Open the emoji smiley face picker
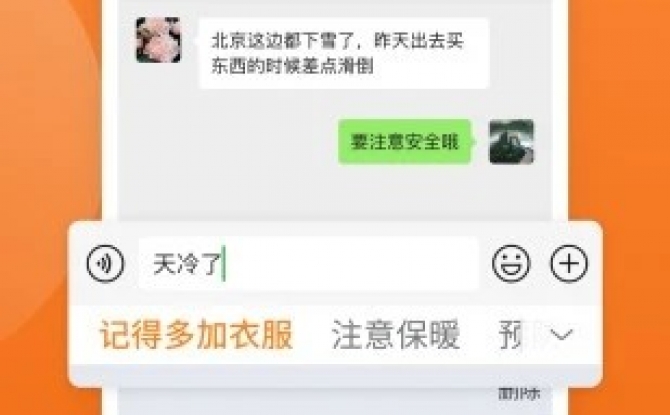Screen dimensions: 670x415 pyautogui.click(x=511, y=263)
